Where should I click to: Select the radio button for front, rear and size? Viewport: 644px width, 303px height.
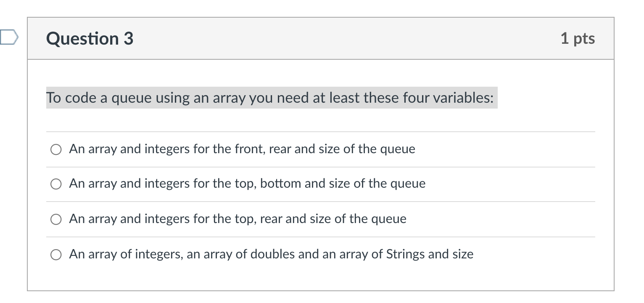(x=56, y=149)
